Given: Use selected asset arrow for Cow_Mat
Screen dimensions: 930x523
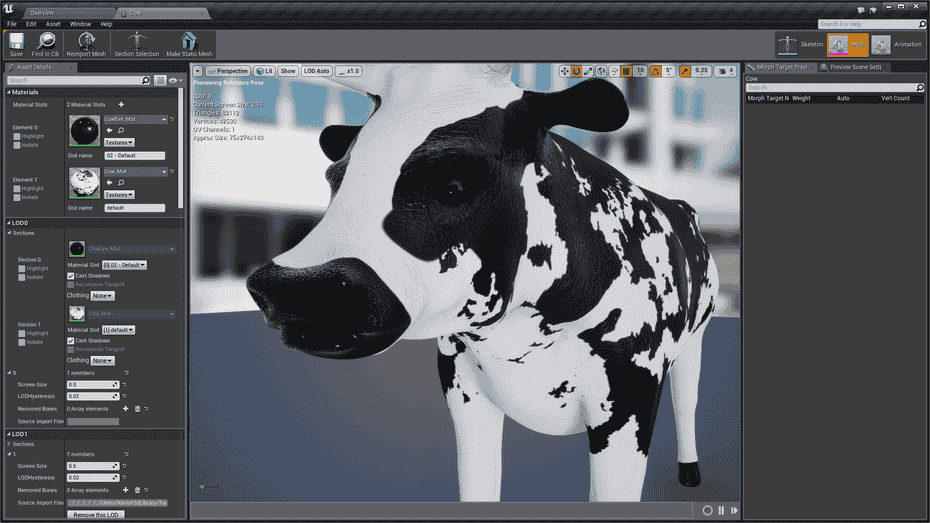Looking at the screenshot, I should (109, 183).
